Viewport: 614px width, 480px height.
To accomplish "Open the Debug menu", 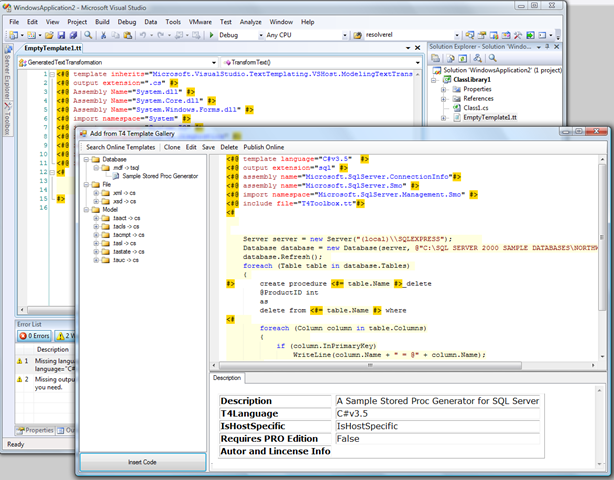I will 127,22.
